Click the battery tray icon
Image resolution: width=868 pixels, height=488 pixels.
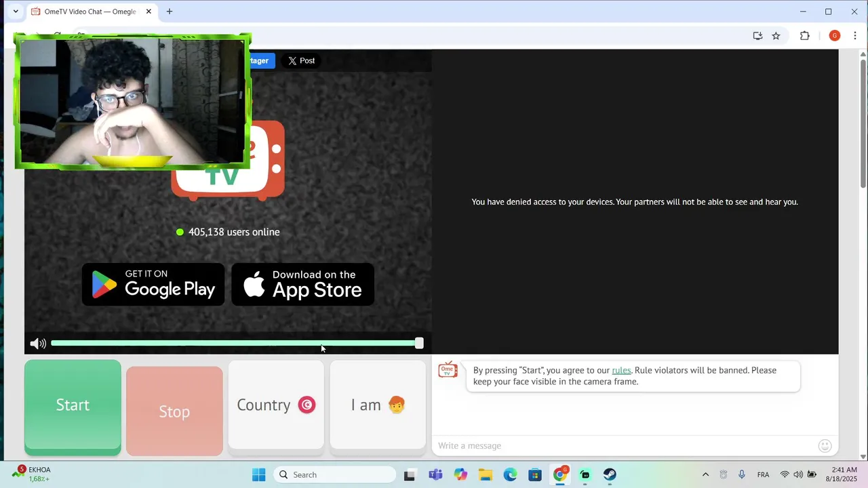(x=812, y=474)
